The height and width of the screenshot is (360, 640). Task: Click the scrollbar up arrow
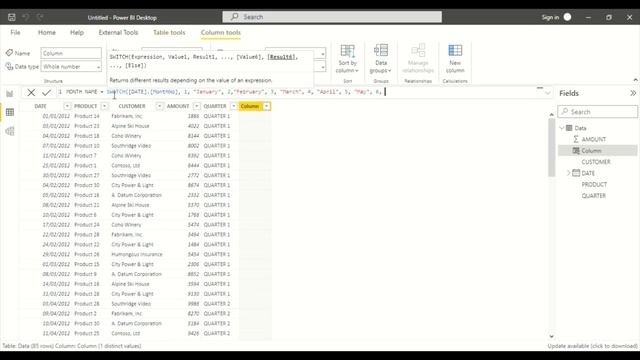(x=551, y=114)
